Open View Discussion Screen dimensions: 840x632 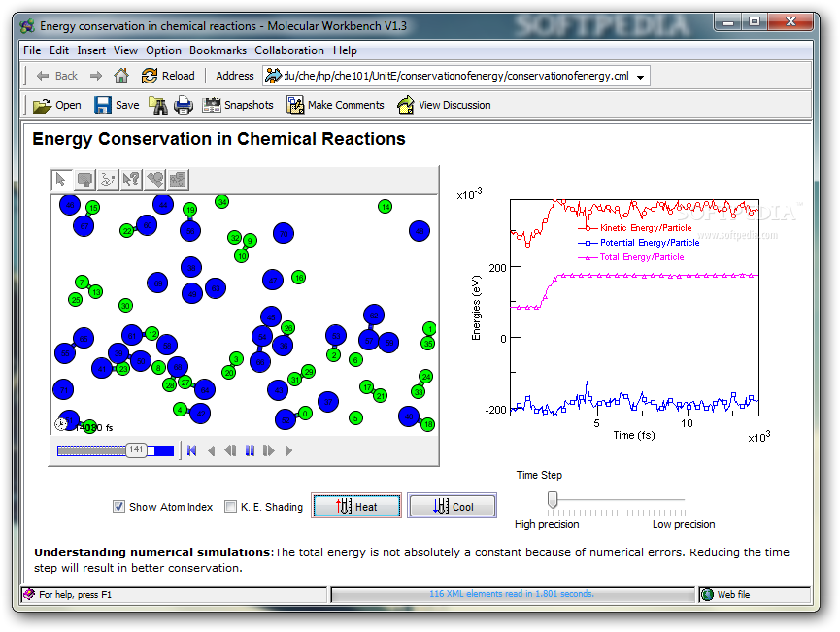(444, 105)
